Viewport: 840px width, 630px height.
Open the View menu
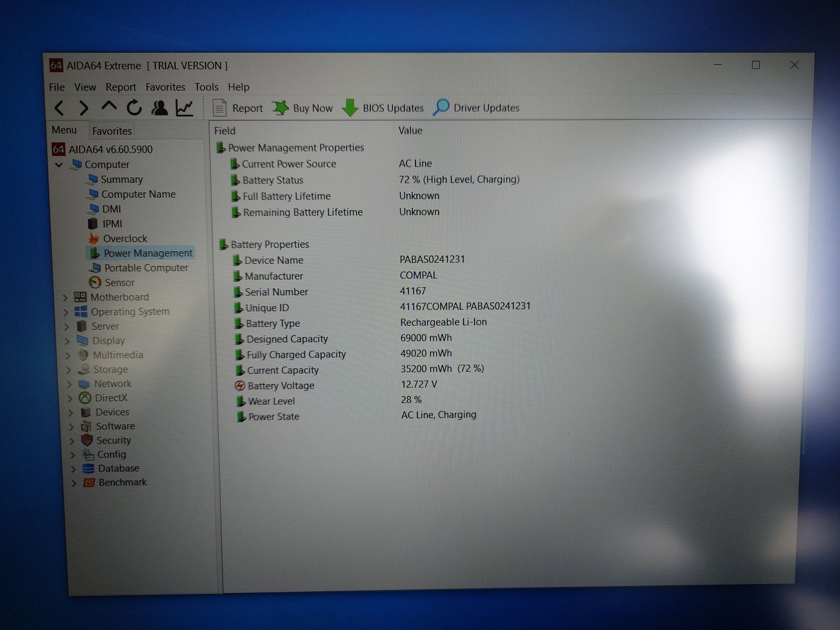click(85, 87)
